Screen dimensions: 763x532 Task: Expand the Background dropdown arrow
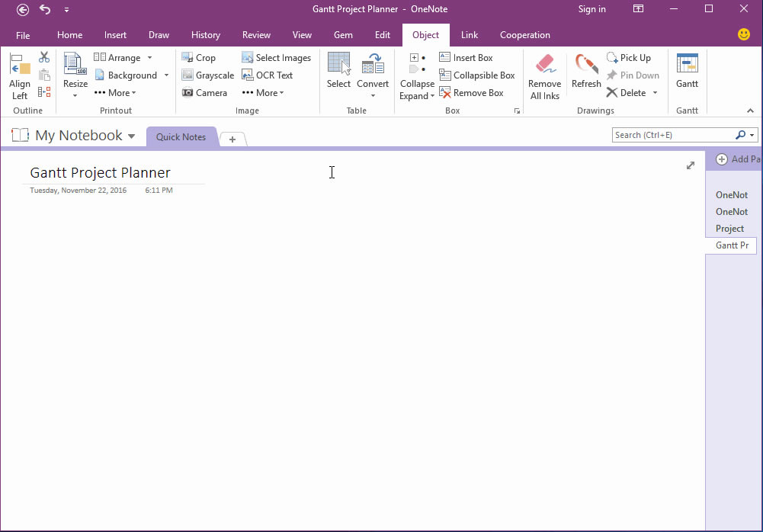click(x=165, y=75)
